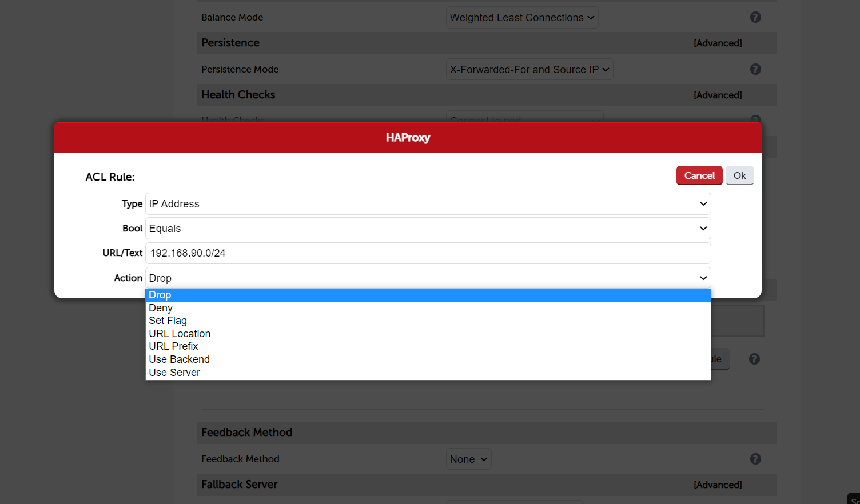Open help icon for Feedback Method

[x=755, y=459]
